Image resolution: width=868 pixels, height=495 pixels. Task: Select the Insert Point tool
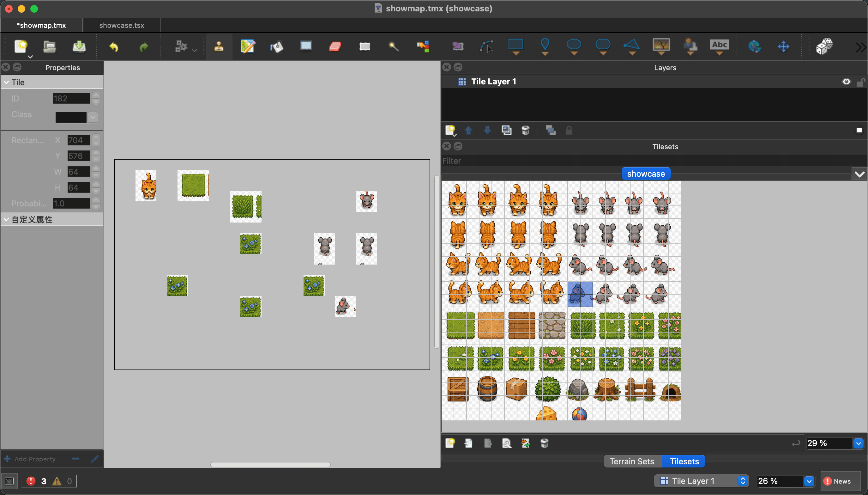coord(545,46)
